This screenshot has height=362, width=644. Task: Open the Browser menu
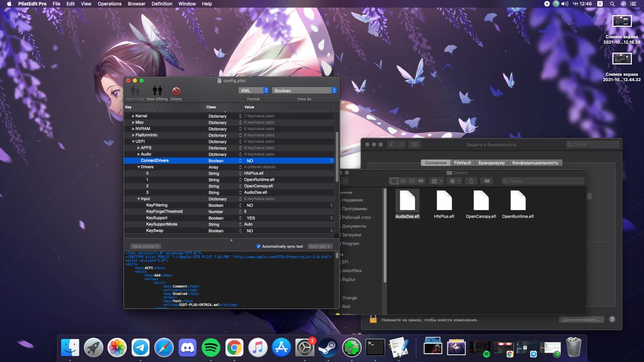[x=136, y=4]
